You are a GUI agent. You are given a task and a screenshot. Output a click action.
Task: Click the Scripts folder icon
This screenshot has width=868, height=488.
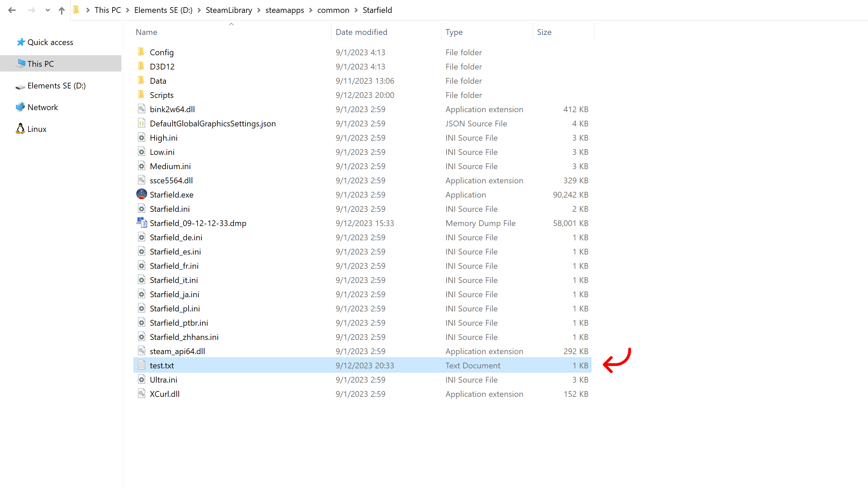pyautogui.click(x=141, y=95)
